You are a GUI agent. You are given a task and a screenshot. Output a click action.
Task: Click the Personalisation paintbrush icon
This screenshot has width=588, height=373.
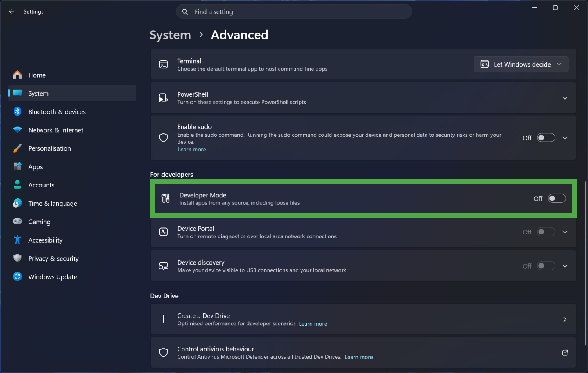pos(17,148)
